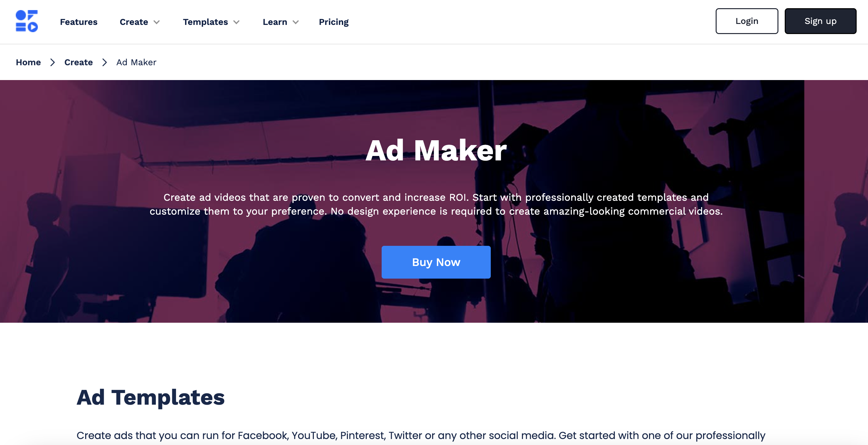Click the Create breadcrumb link

pos(79,62)
